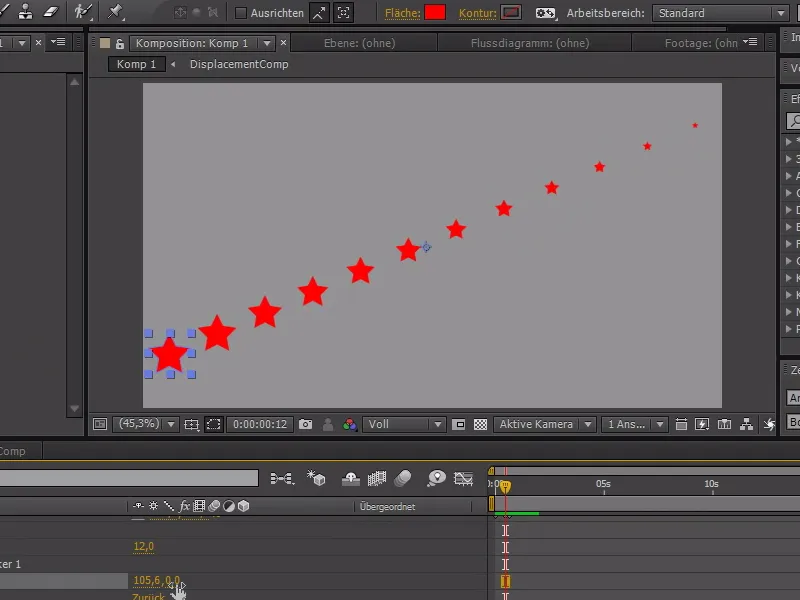Image resolution: width=800 pixels, height=600 pixels.
Task: Open the composition flowchart icon
Action: 746,424
